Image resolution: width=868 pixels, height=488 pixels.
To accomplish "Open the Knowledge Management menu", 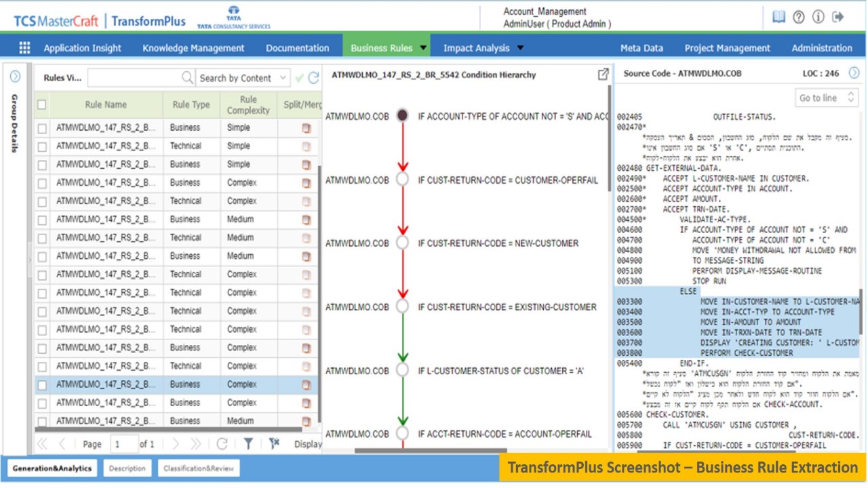I will [193, 48].
